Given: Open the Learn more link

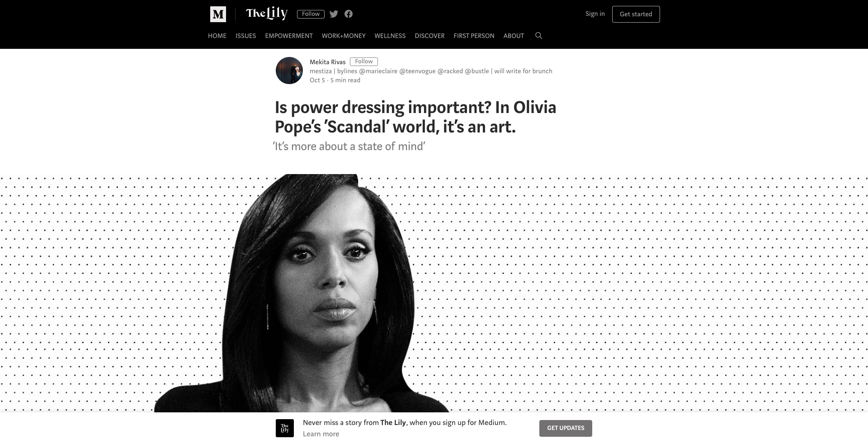Looking at the screenshot, I should pyautogui.click(x=321, y=434).
